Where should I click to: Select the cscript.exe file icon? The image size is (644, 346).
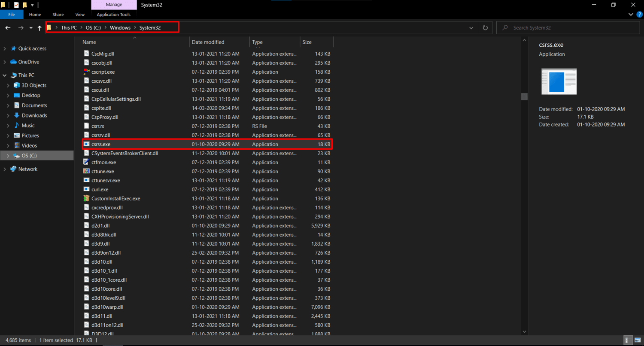pyautogui.click(x=87, y=72)
